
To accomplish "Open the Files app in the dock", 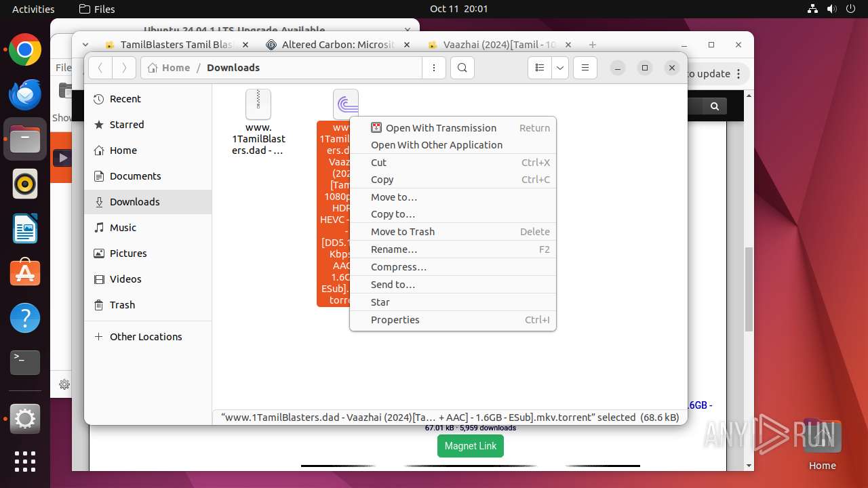I will [25, 140].
